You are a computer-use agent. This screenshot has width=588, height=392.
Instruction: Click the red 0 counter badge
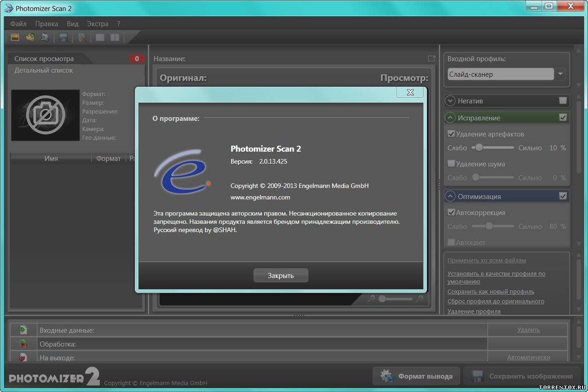click(x=137, y=58)
